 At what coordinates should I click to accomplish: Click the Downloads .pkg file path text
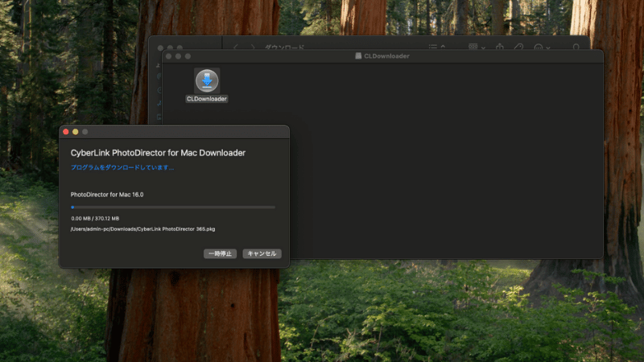tap(142, 229)
